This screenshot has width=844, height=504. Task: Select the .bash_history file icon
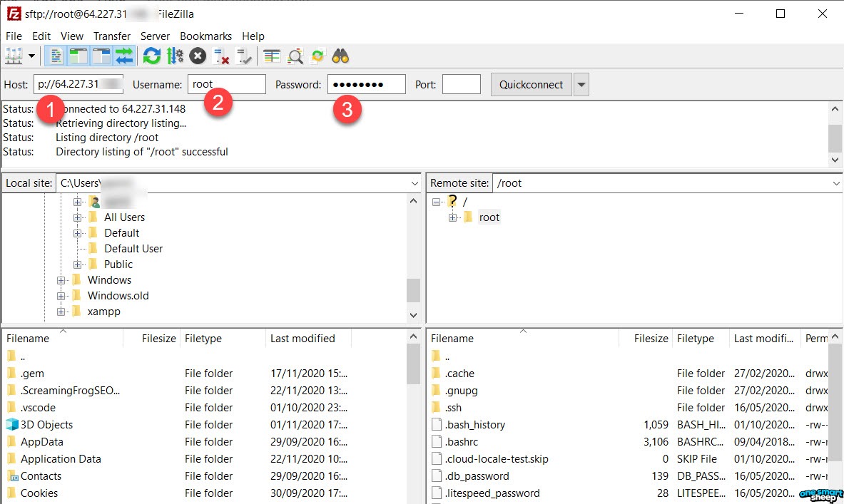(x=437, y=425)
